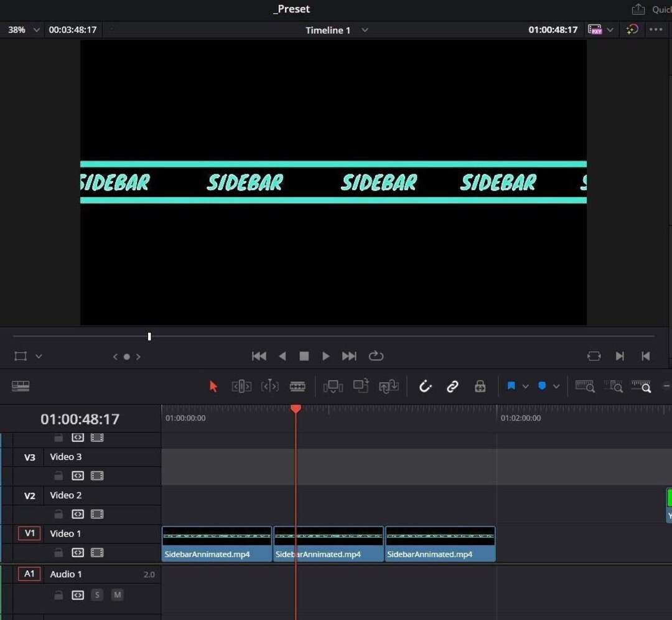Click the Replace clip icon

pos(389,387)
